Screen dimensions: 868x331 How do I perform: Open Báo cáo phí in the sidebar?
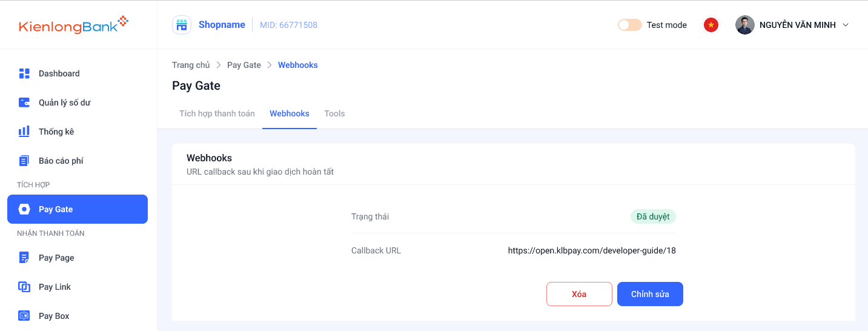point(78,161)
